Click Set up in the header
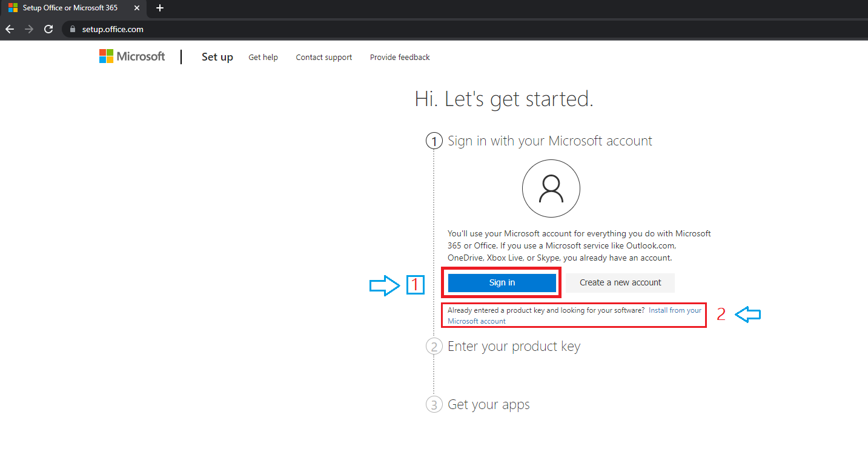The image size is (868, 463). (217, 57)
